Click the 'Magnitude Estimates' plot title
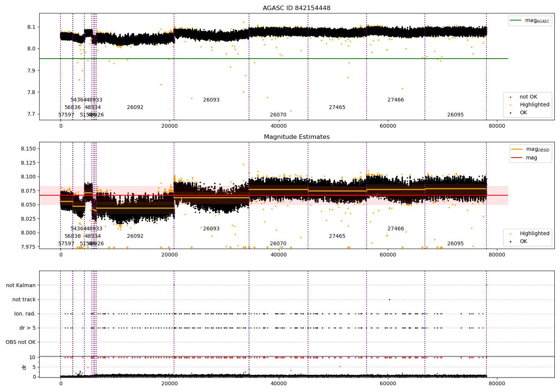The width and height of the screenshot is (560, 392). 296,137
